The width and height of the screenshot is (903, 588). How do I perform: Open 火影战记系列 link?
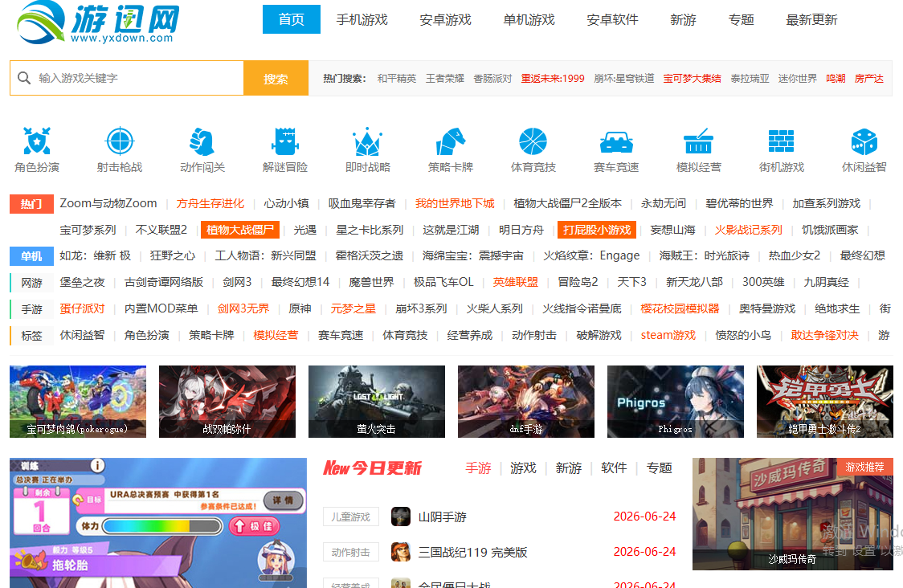(x=749, y=230)
